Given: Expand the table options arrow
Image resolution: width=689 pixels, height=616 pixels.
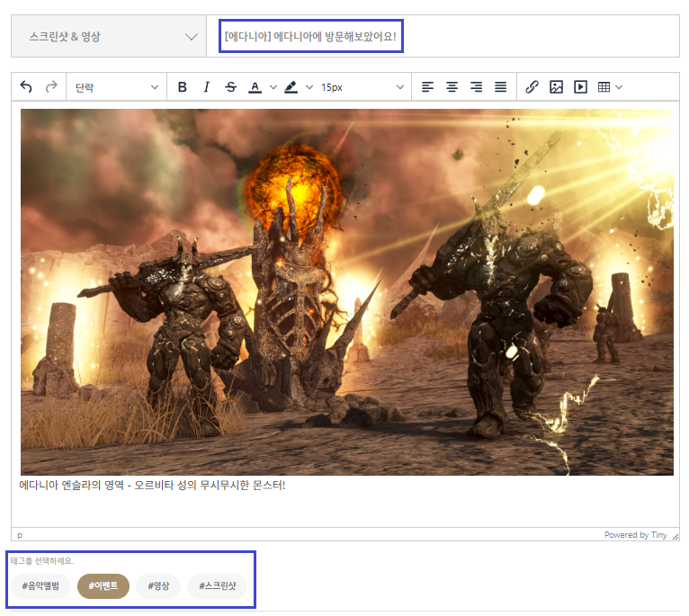Looking at the screenshot, I should [x=619, y=87].
